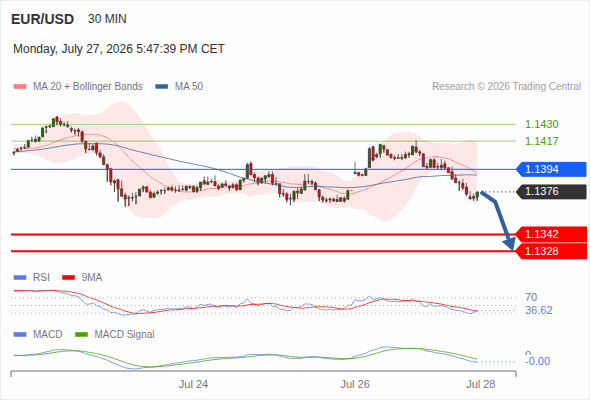This screenshot has height=400, width=590.
Task: Select the 1.1328 red target tag
Action: coord(552,251)
